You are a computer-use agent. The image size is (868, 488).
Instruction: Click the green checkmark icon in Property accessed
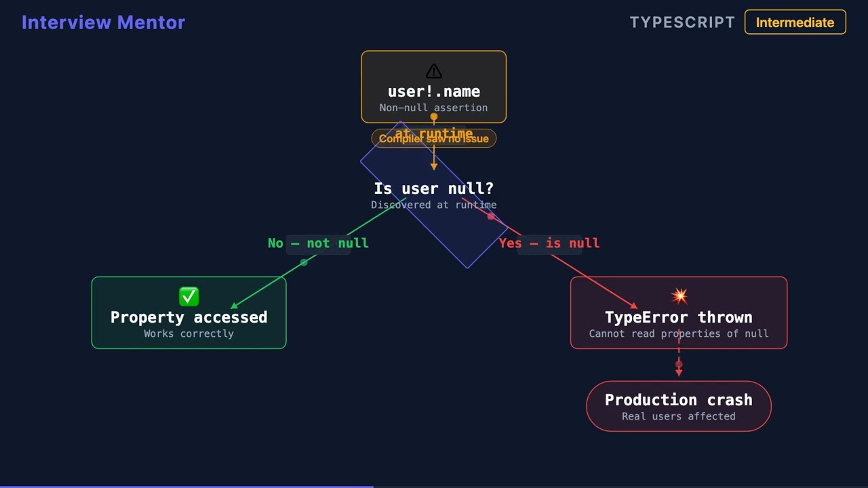coord(189,296)
